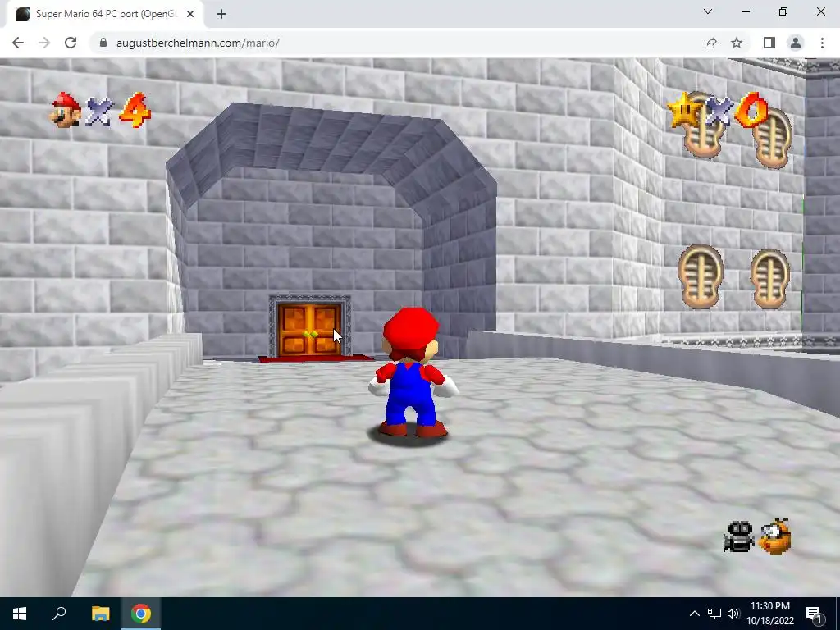
Task: Expand the tab search chevron
Action: click(x=708, y=11)
